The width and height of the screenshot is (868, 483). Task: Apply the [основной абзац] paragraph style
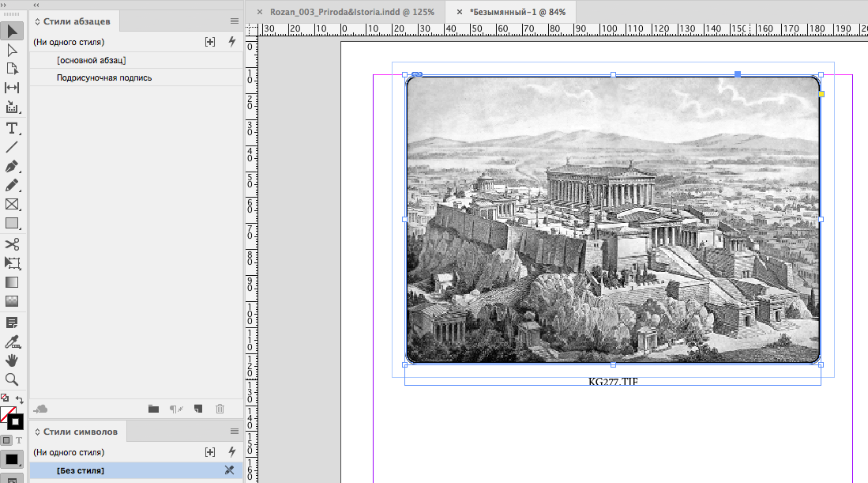pyautogui.click(x=92, y=60)
